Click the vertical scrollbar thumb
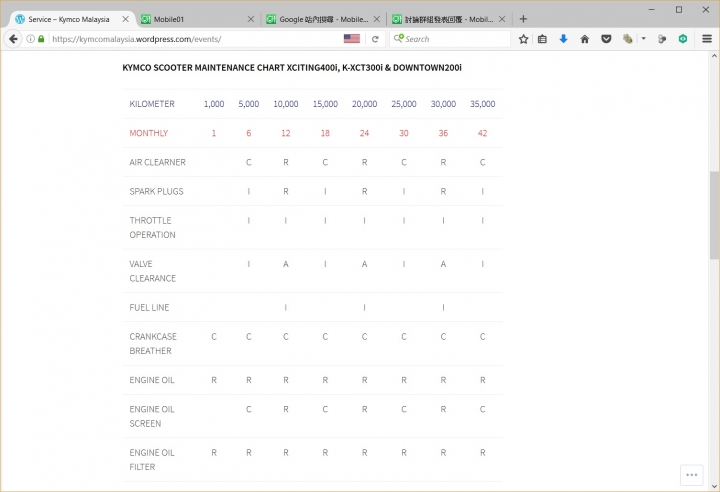 714,215
